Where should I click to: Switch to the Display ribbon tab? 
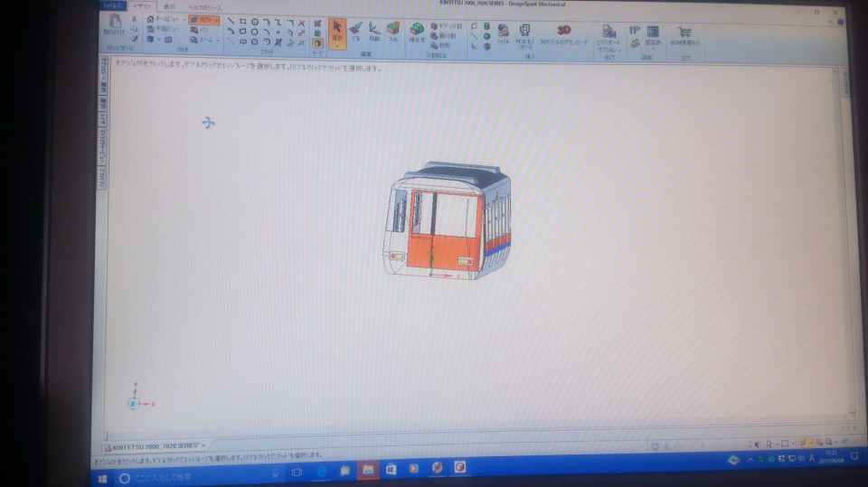(169, 6)
